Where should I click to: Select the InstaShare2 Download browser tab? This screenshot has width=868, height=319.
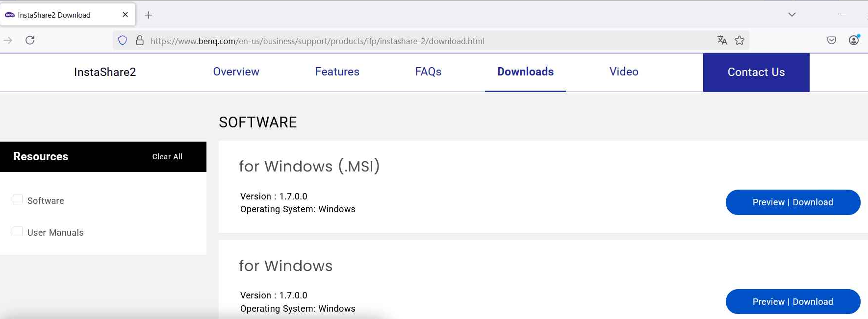[x=68, y=15]
